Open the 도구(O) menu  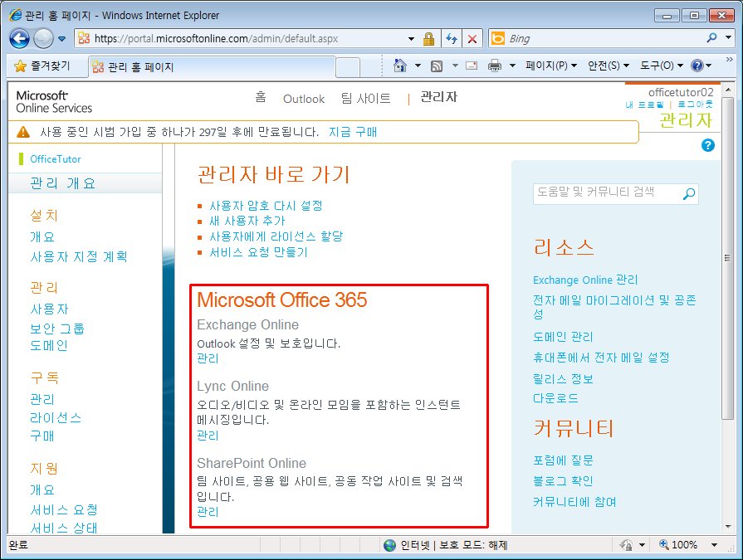[x=662, y=66]
